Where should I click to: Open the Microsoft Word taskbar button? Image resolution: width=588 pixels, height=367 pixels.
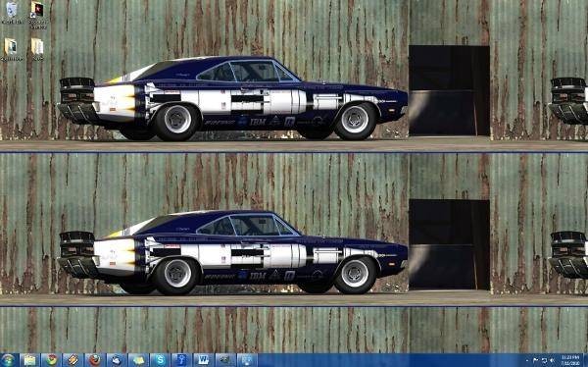pos(203,360)
